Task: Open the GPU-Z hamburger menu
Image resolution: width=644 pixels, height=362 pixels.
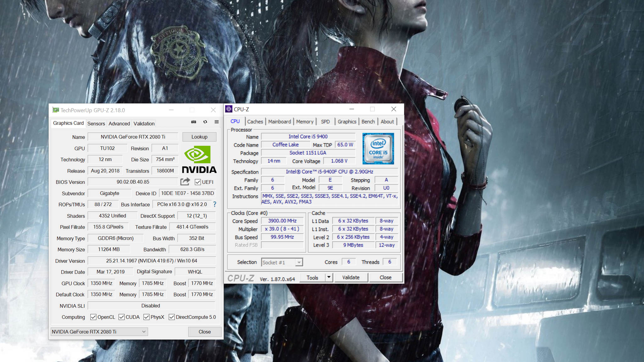Action: pyautogui.click(x=217, y=122)
